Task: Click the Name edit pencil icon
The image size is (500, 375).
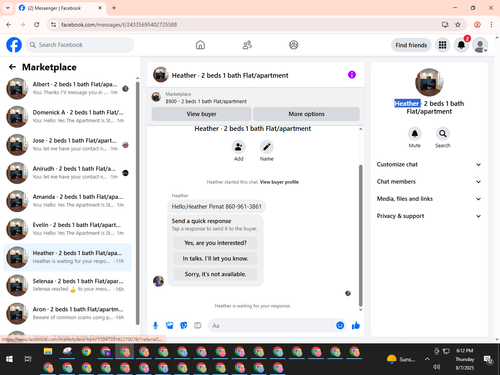Action: point(267,147)
